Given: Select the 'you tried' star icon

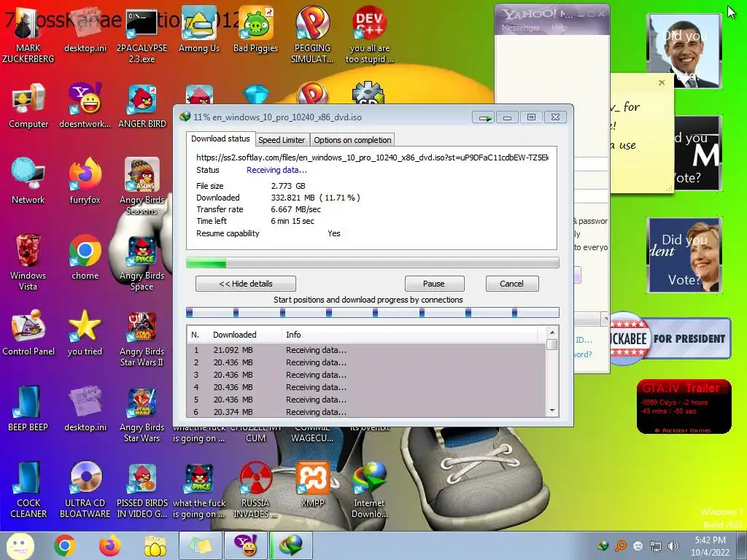Looking at the screenshot, I should click(x=85, y=332).
